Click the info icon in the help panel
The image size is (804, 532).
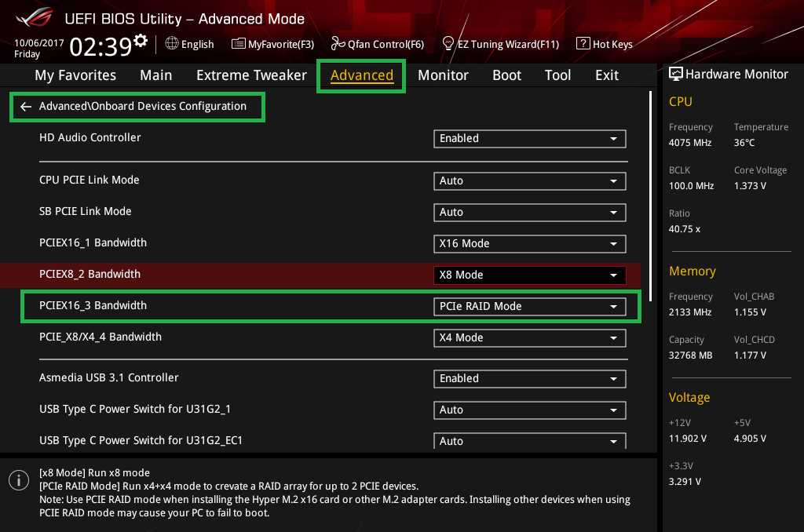[19, 480]
